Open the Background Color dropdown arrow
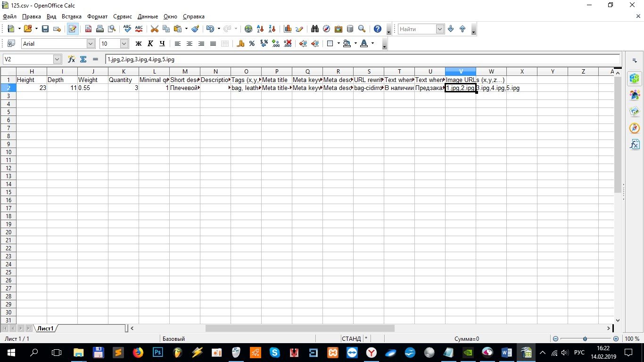Screen dimensions: 644x362 pyautogui.click(x=355, y=43)
